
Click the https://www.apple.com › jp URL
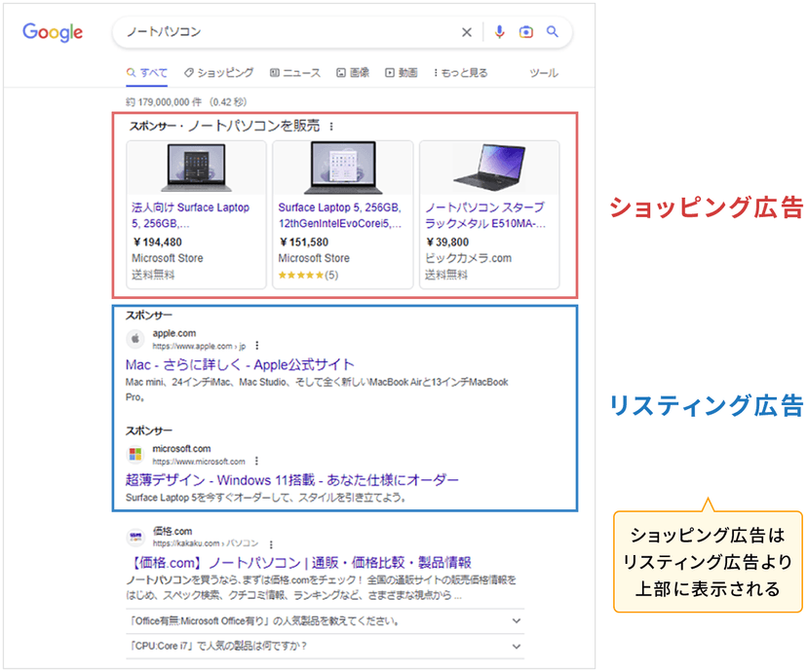199,346
